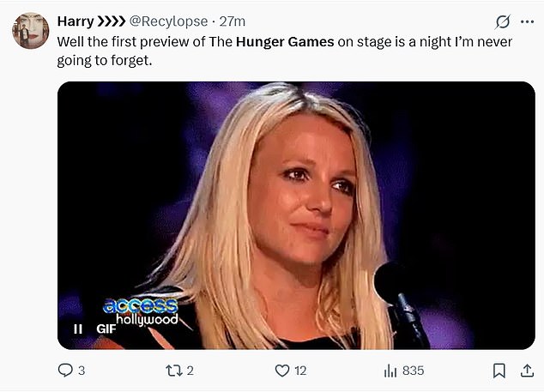
Task: Pause the playing GIF
Action: click(x=77, y=328)
